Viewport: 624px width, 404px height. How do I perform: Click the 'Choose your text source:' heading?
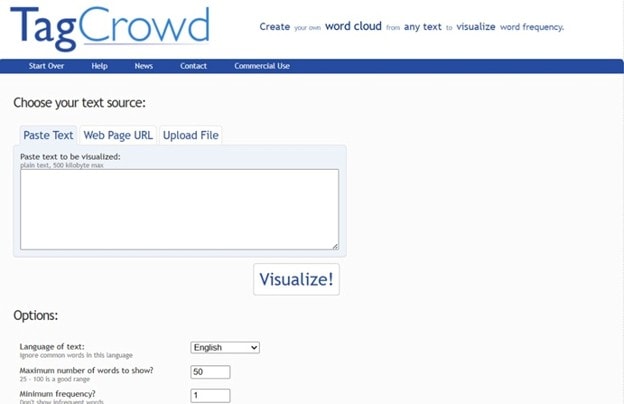pyautogui.click(x=80, y=103)
